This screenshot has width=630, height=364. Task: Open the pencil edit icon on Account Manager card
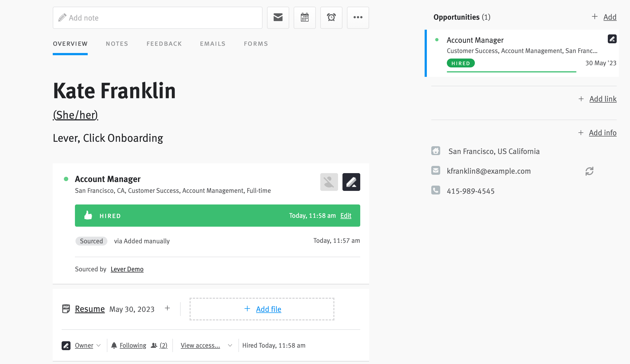(351, 182)
